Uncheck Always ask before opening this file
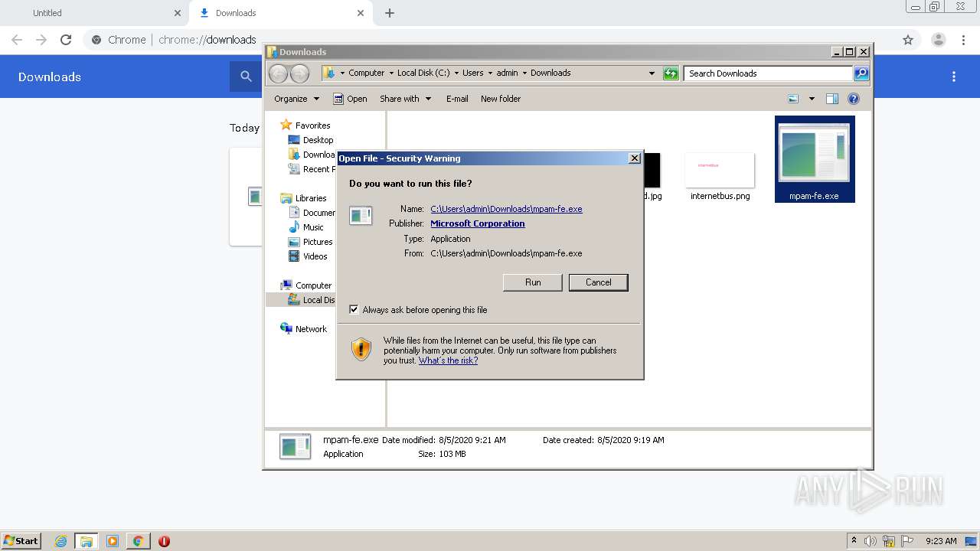This screenshot has width=980, height=551. pos(354,310)
